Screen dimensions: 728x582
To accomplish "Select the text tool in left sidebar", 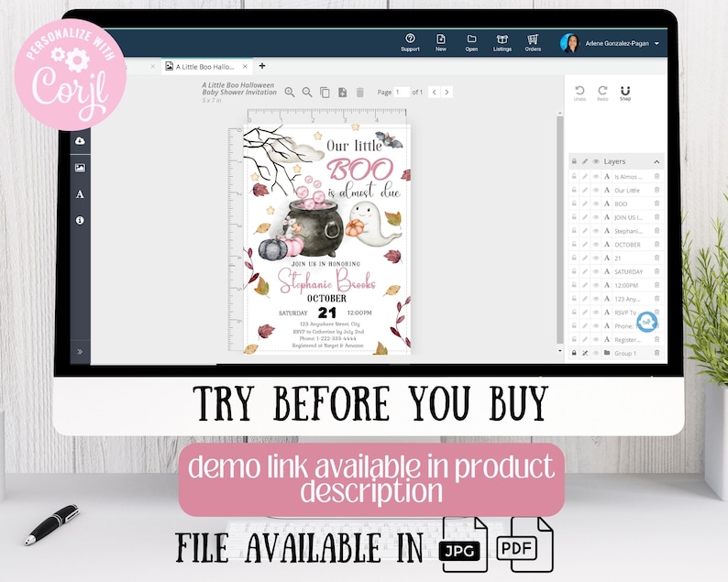I will (x=80, y=194).
